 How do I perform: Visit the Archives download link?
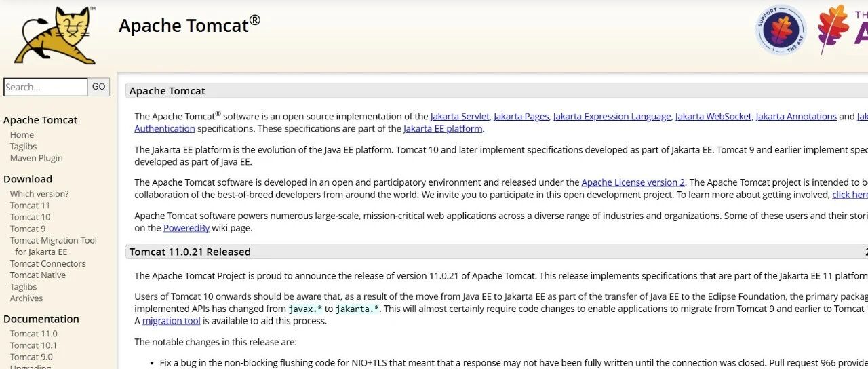tap(26, 298)
